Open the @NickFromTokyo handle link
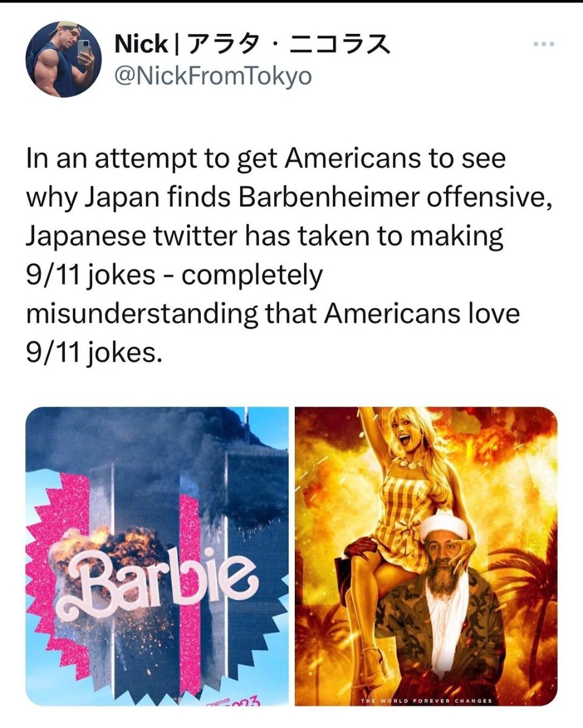Image resolution: width=583 pixels, height=728 pixels. (213, 77)
